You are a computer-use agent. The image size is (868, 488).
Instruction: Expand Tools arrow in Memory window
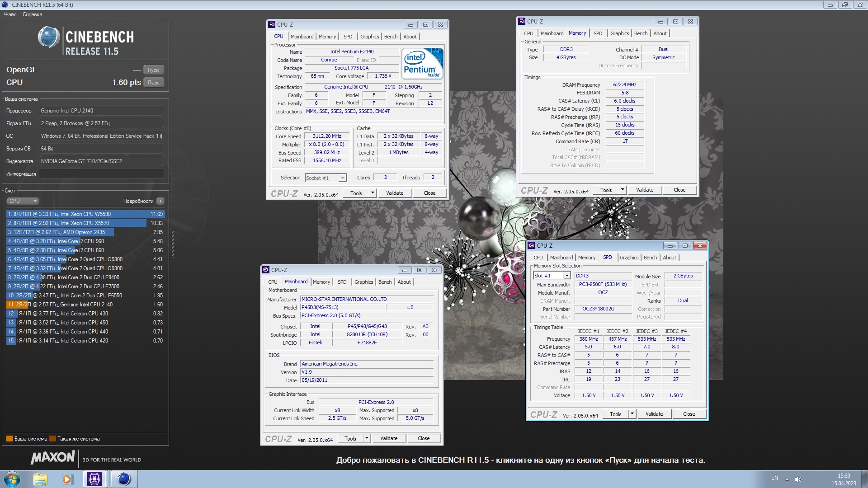(x=623, y=190)
